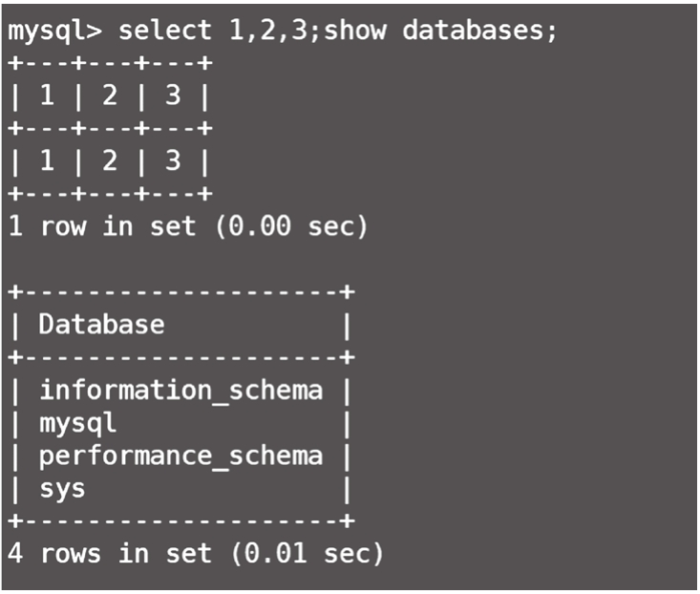Select the performance_schema database row
Image resolution: width=700 pixels, height=594 pixels.
pos(180,456)
